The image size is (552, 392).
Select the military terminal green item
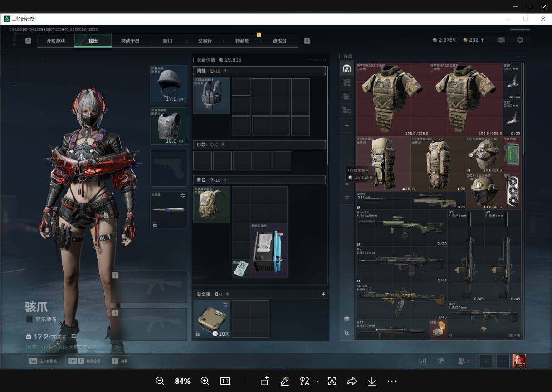[x=512, y=155]
